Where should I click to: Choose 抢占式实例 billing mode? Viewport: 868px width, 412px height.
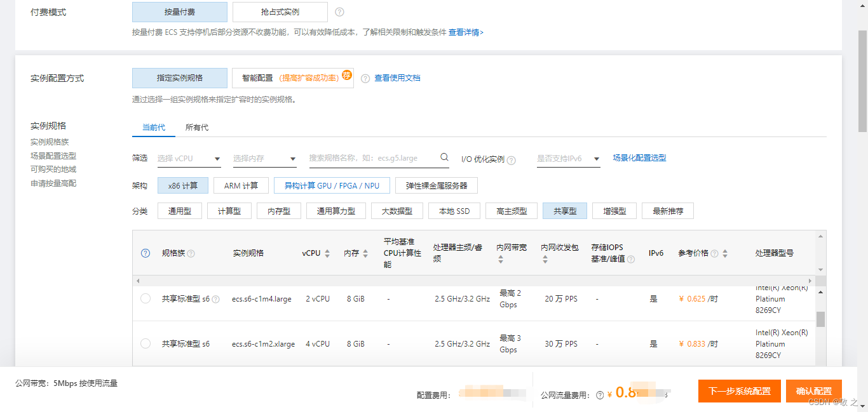[280, 12]
